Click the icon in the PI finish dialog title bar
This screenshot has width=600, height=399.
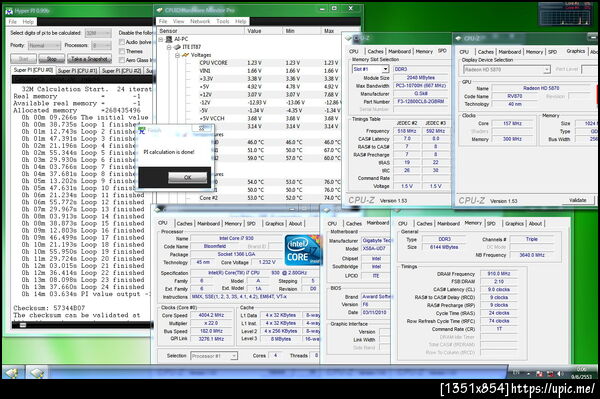click(x=142, y=130)
